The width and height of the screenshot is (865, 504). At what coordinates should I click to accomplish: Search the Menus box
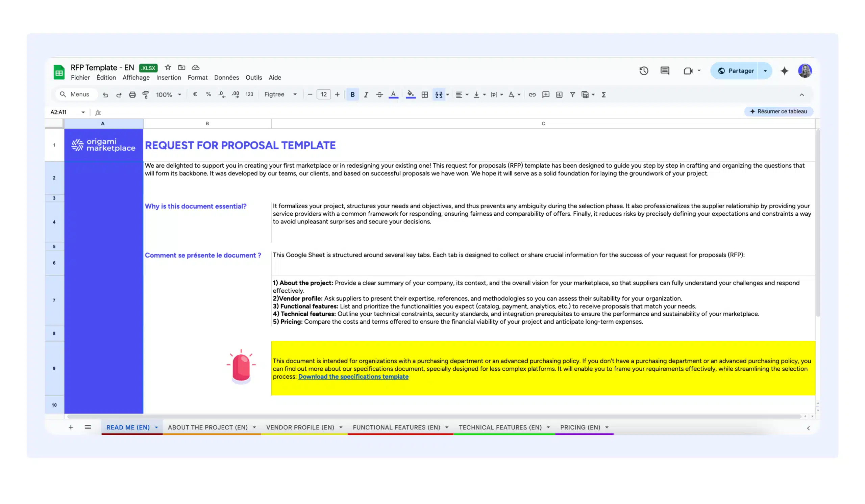tap(76, 94)
